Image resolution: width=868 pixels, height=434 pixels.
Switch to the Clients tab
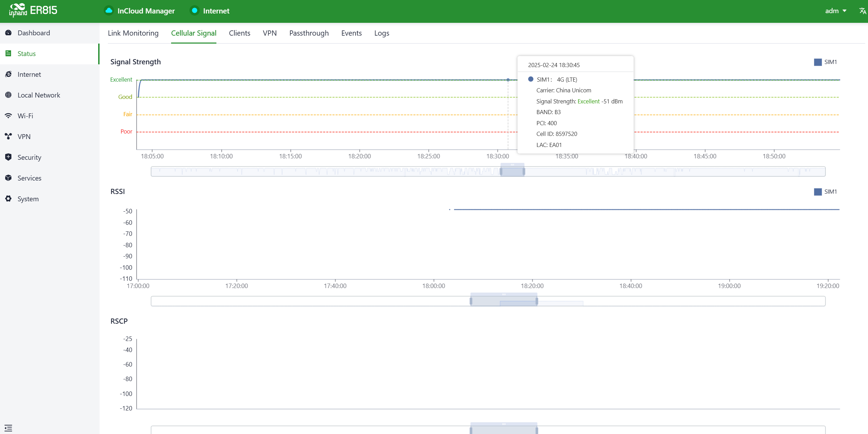pyautogui.click(x=239, y=33)
